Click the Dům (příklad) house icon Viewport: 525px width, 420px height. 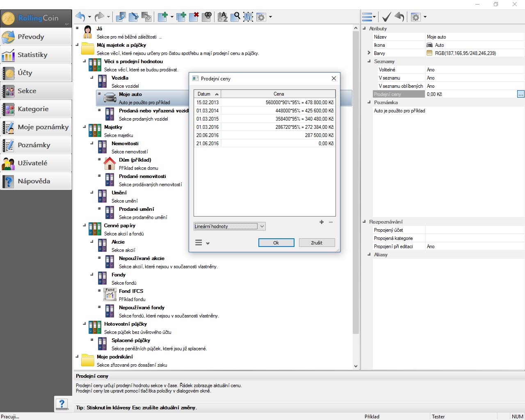coord(110,164)
